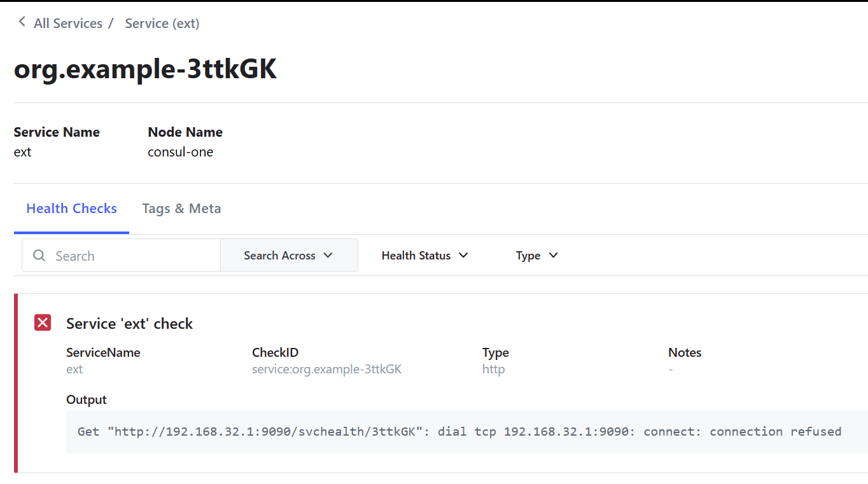This screenshot has width=868, height=484.
Task: Click the Output label
Action: point(87,400)
